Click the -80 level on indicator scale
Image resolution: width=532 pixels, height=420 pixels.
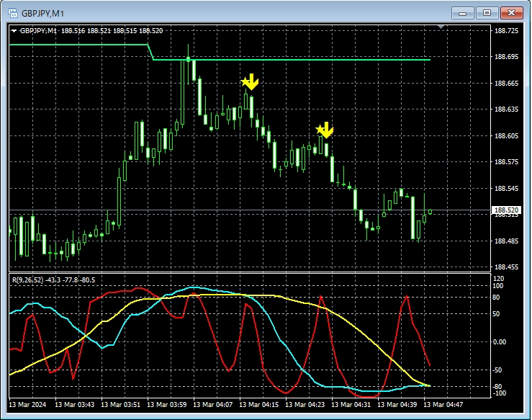click(498, 387)
